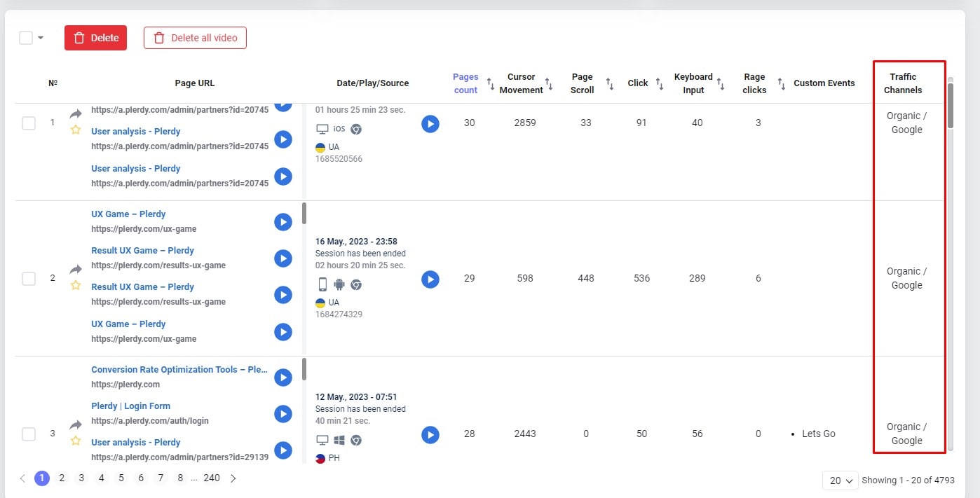Open the select-all dropdown arrow

click(x=41, y=38)
